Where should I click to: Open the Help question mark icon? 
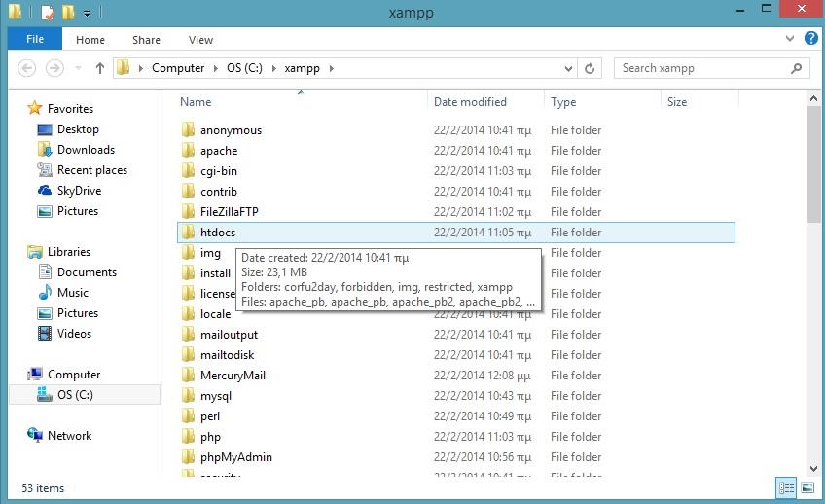tap(810, 38)
